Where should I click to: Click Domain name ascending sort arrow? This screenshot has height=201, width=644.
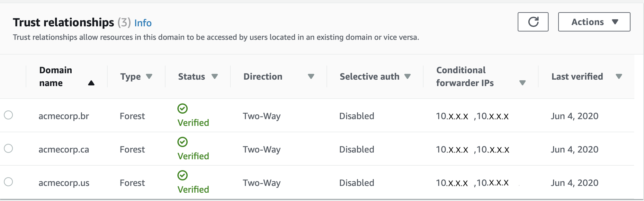pos(91,83)
